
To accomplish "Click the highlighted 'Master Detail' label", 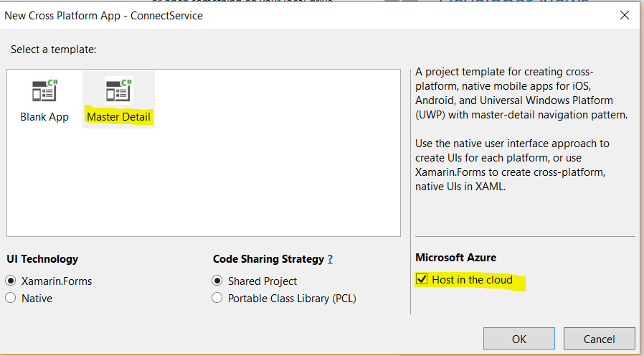I will 118,116.
